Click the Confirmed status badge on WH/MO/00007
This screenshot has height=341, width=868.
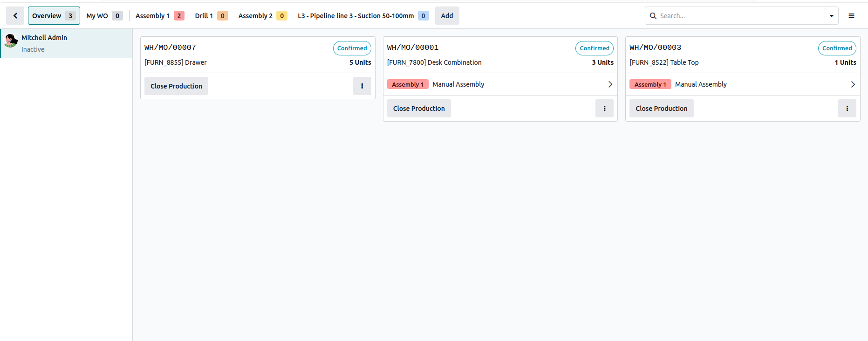click(x=352, y=48)
